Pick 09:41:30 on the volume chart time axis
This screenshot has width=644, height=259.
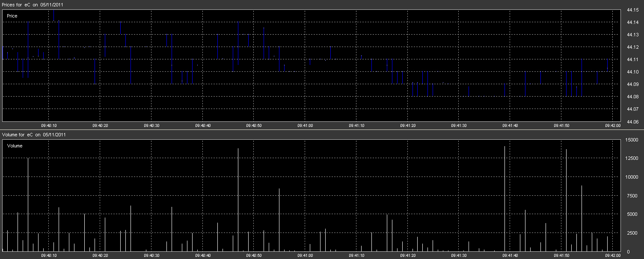coord(459,256)
